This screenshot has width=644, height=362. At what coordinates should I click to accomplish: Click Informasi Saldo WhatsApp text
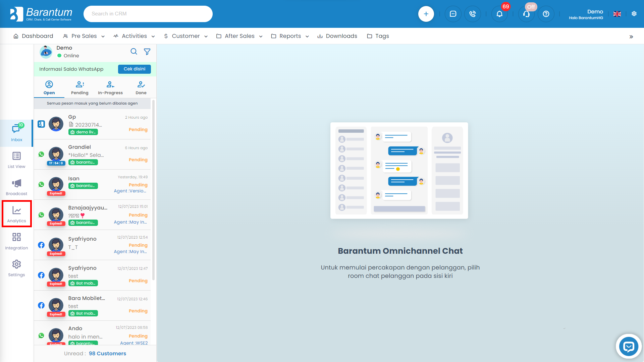pos(71,69)
